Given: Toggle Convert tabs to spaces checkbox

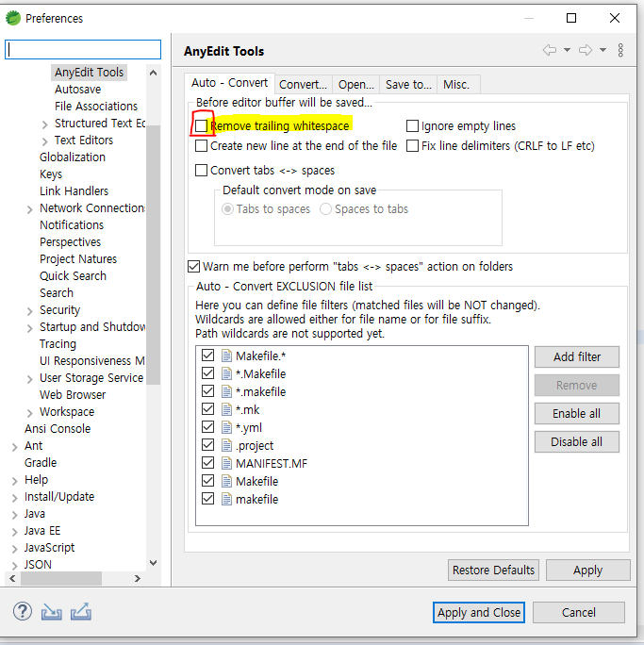Looking at the screenshot, I should pos(201,170).
